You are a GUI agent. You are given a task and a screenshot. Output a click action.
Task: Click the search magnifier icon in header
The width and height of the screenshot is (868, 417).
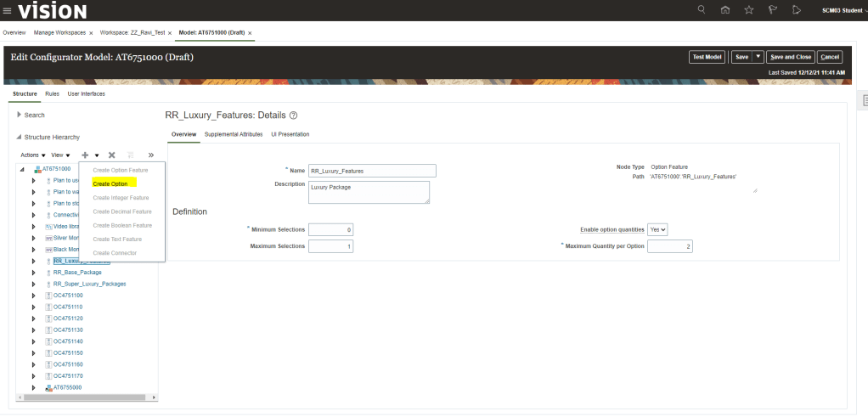click(x=701, y=10)
